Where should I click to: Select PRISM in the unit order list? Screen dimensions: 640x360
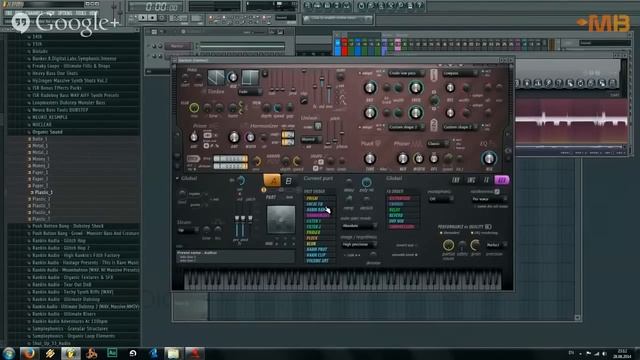[x=320, y=198]
